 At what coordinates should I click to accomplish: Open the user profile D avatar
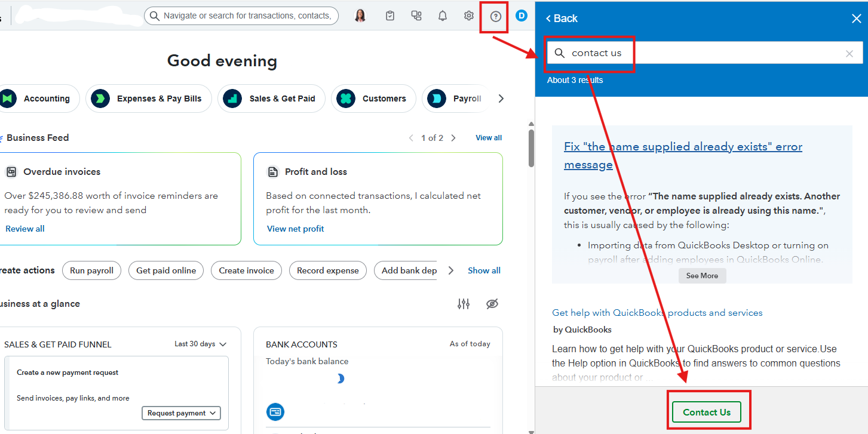522,16
